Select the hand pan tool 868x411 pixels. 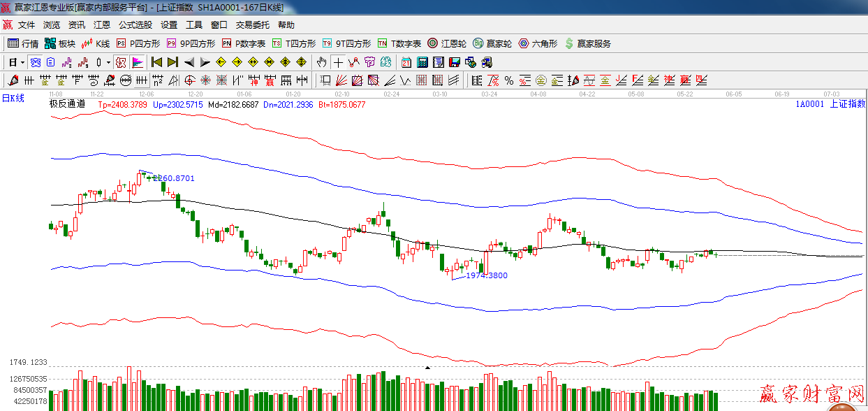pos(322,62)
